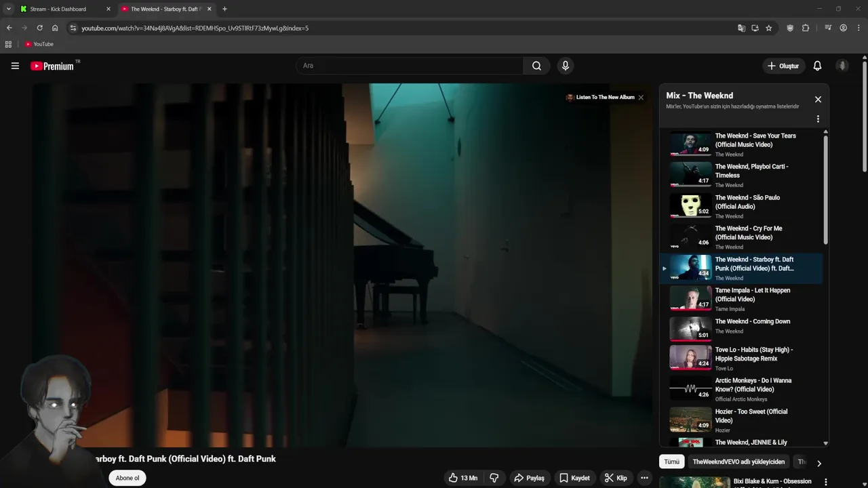The width and height of the screenshot is (868, 488).
Task: Play The Weeknd, Playboi Carti - Timeless
Action: pos(741,175)
